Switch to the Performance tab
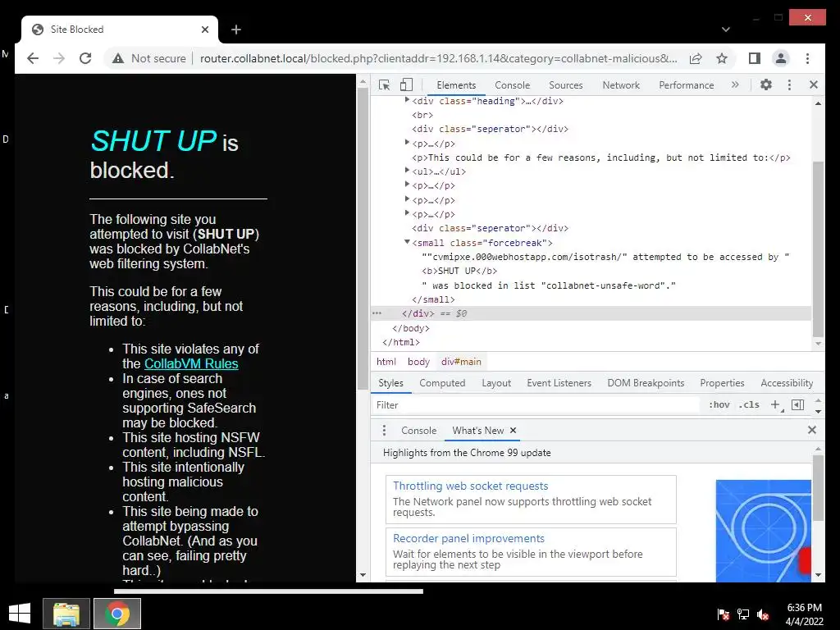The image size is (840, 630). (x=687, y=85)
